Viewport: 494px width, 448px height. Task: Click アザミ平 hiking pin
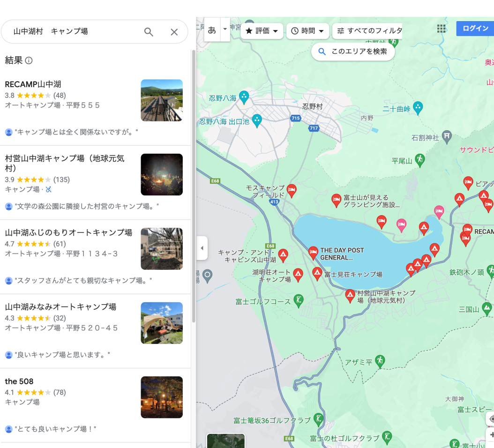click(x=380, y=361)
